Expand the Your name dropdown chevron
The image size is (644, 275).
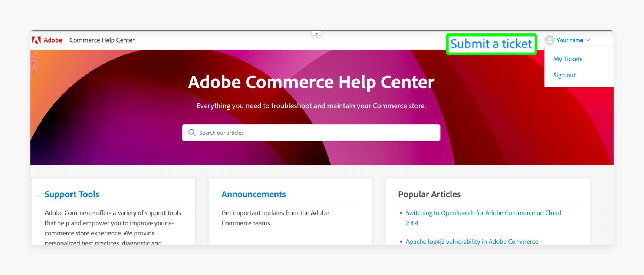[x=588, y=40]
